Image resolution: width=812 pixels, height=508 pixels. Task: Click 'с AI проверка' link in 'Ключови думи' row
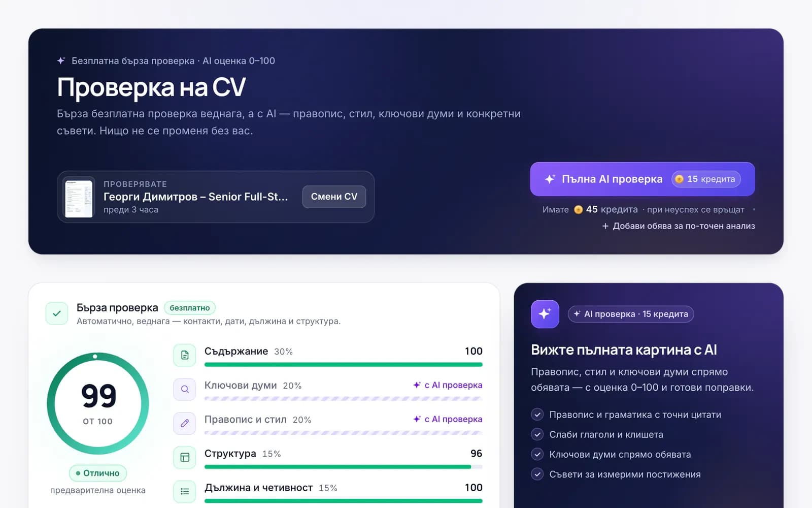pos(448,385)
